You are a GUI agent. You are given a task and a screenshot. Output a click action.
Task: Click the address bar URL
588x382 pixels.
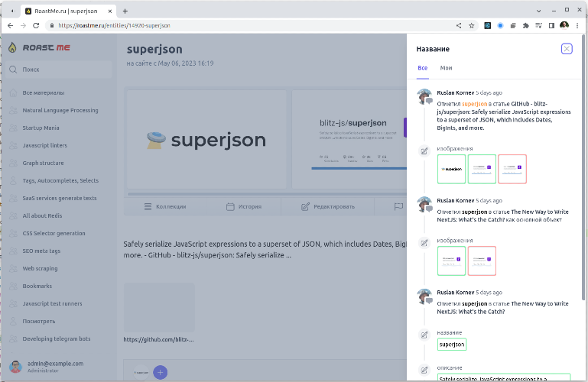pyautogui.click(x=114, y=25)
